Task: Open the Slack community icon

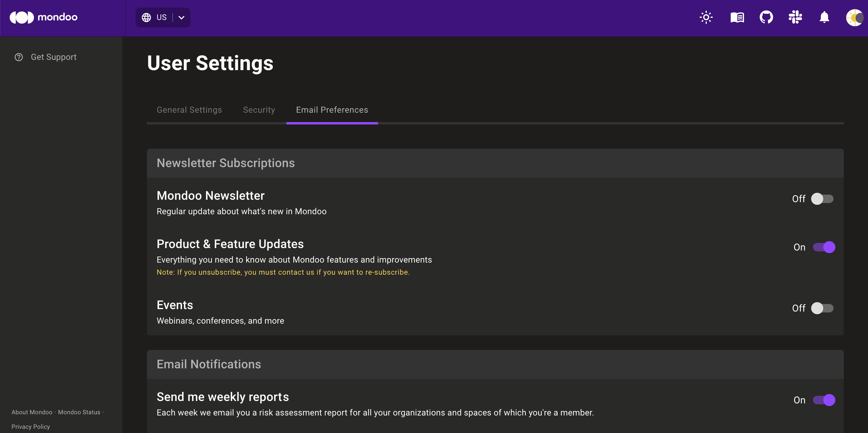Action: pos(795,17)
